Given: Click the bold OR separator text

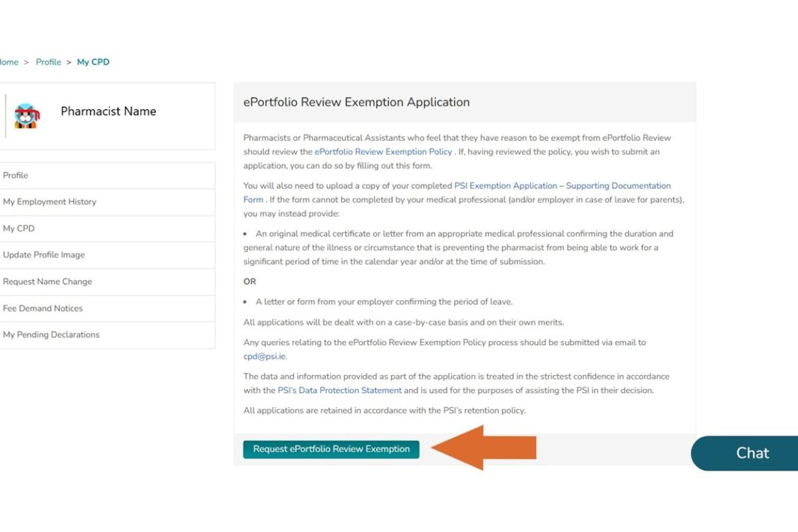Looking at the screenshot, I should click(x=250, y=281).
